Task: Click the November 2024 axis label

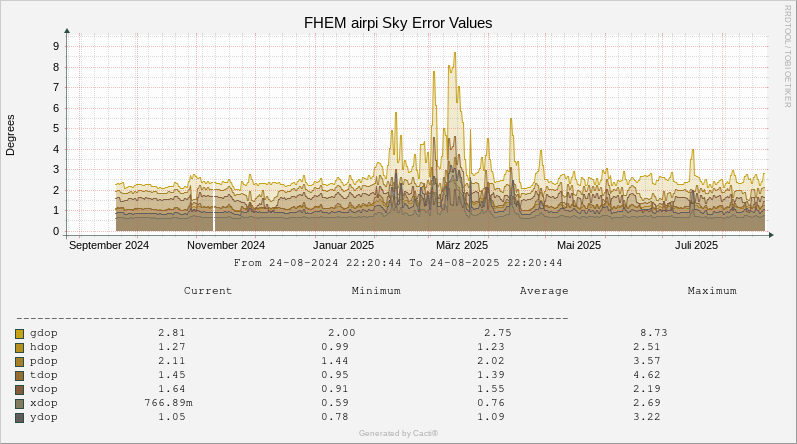Action: click(226, 245)
